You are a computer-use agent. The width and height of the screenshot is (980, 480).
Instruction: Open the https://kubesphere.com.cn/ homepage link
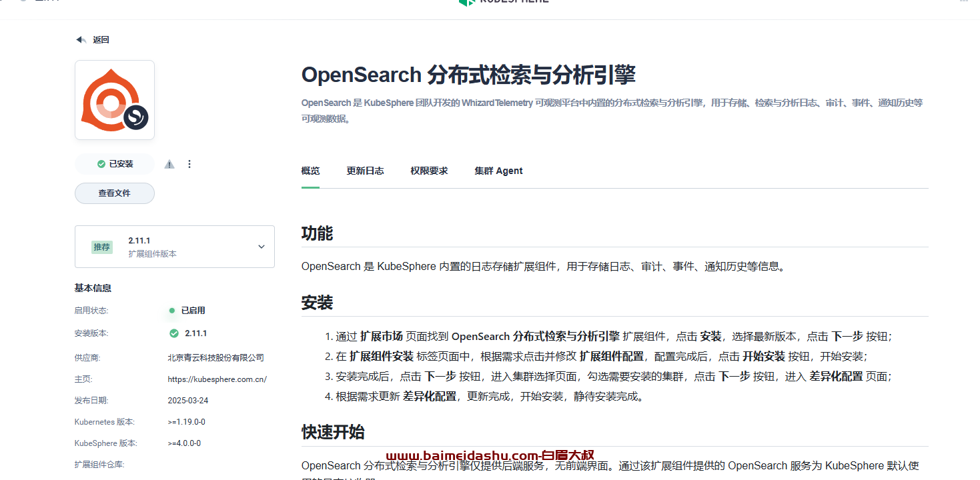[217, 379]
